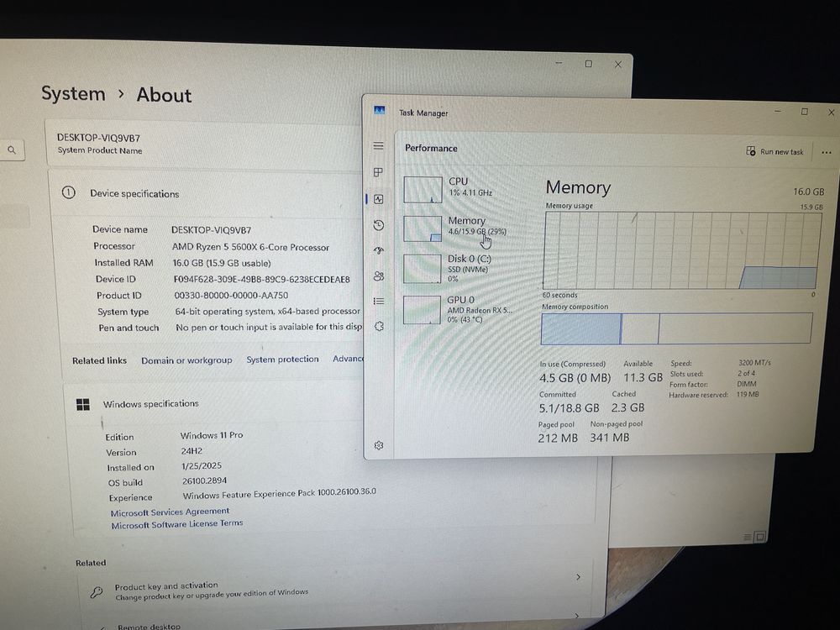Click the Settings search magnifier icon
The height and width of the screenshot is (630, 840).
[x=12, y=150]
